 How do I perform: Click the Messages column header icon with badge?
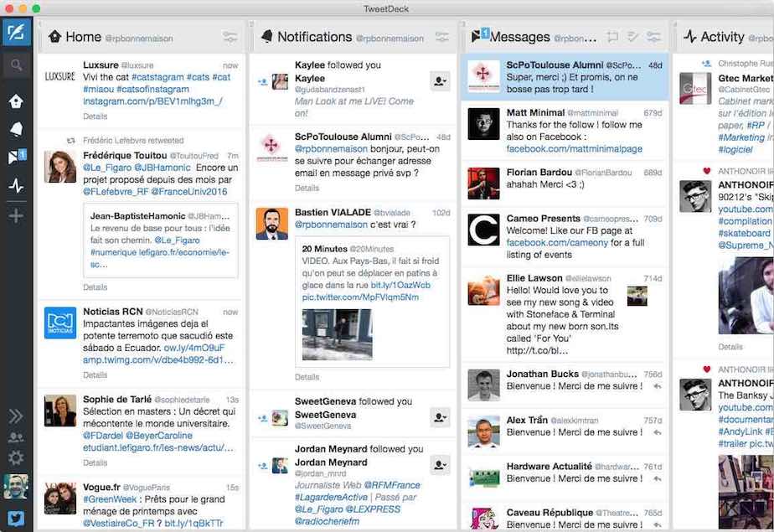[480, 35]
